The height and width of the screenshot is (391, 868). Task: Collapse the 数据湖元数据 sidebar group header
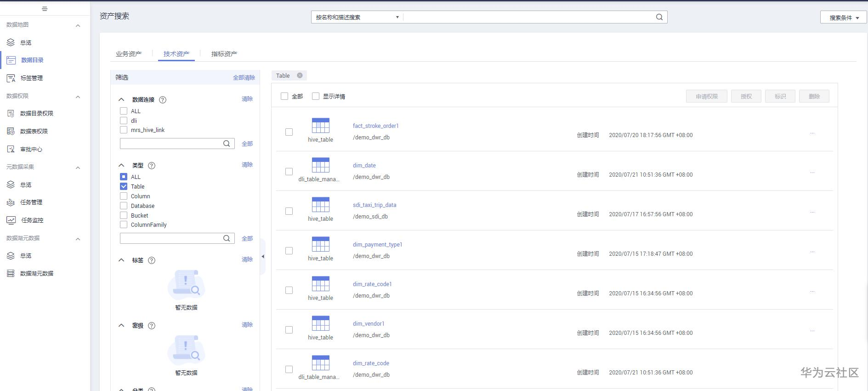pyautogui.click(x=78, y=239)
